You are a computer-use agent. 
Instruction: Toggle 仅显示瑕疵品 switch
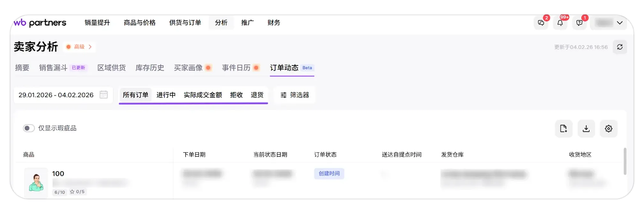[x=28, y=128]
